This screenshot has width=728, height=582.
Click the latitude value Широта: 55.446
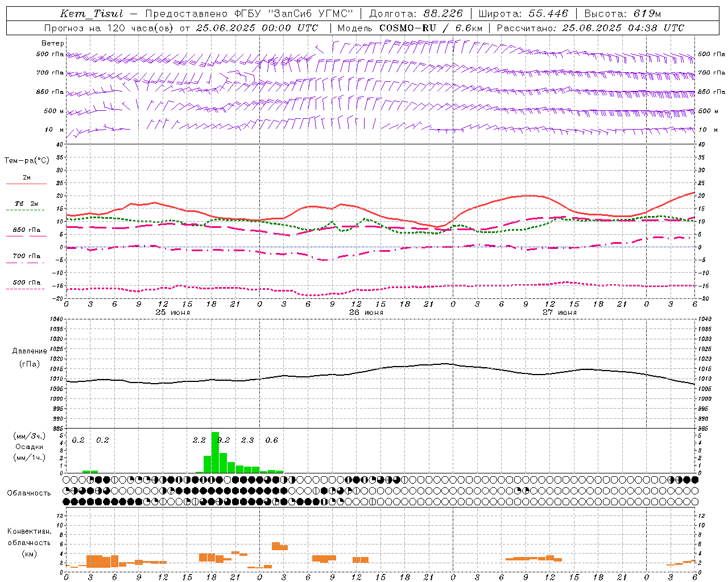[x=523, y=14]
